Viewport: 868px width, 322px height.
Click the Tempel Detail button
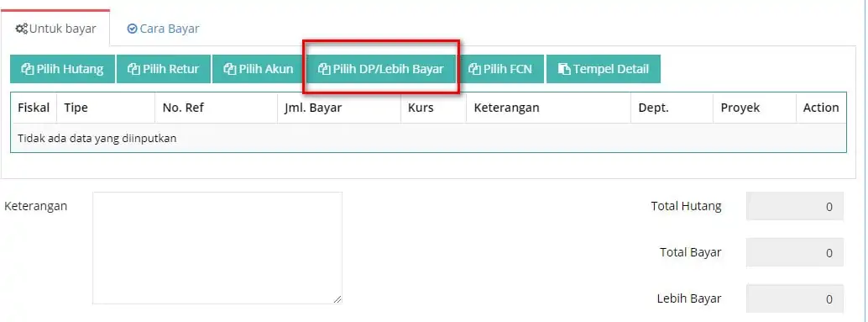point(603,69)
